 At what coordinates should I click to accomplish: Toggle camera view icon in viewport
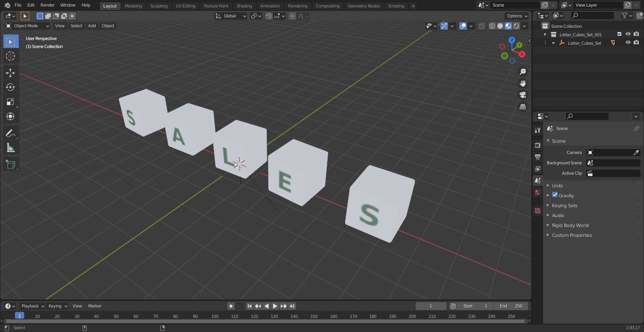click(x=523, y=95)
